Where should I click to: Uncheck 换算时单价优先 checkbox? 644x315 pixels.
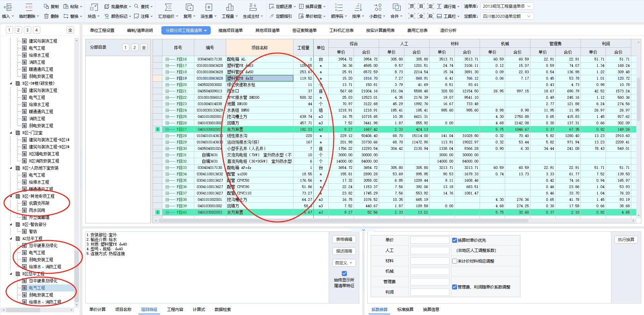pyautogui.click(x=454, y=240)
